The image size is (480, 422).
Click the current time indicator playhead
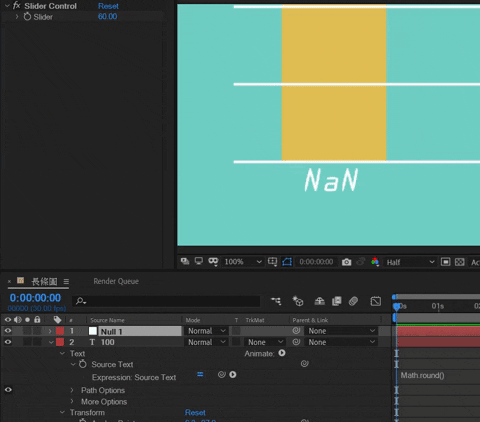pyautogui.click(x=396, y=306)
